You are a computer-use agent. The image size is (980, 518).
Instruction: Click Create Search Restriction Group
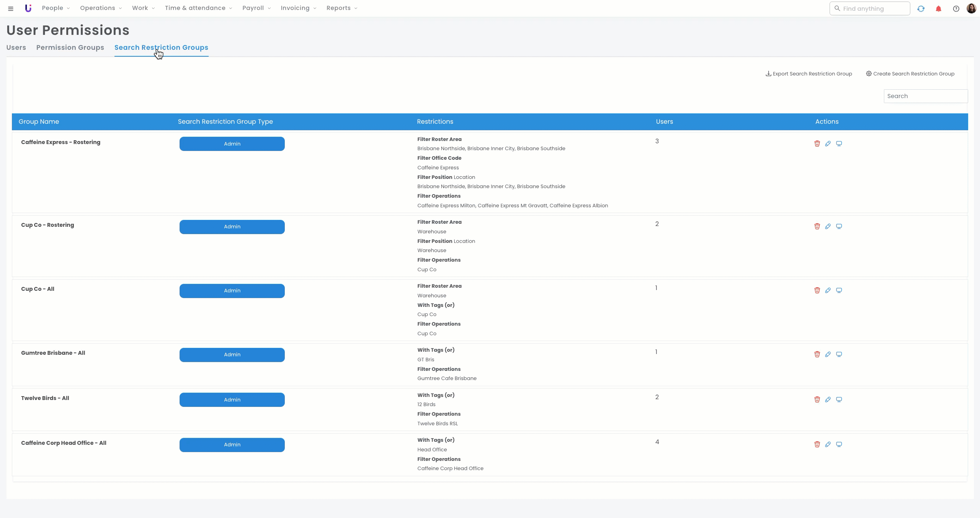[x=910, y=74]
